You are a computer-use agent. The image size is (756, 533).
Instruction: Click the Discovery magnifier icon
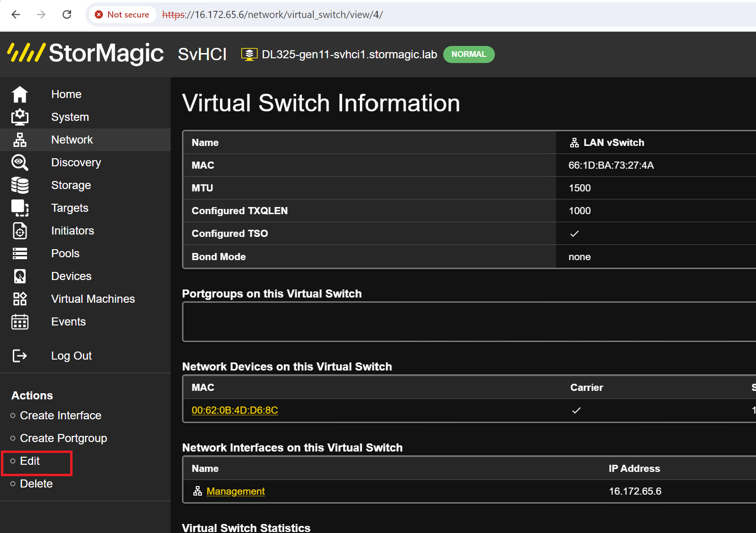(19, 163)
